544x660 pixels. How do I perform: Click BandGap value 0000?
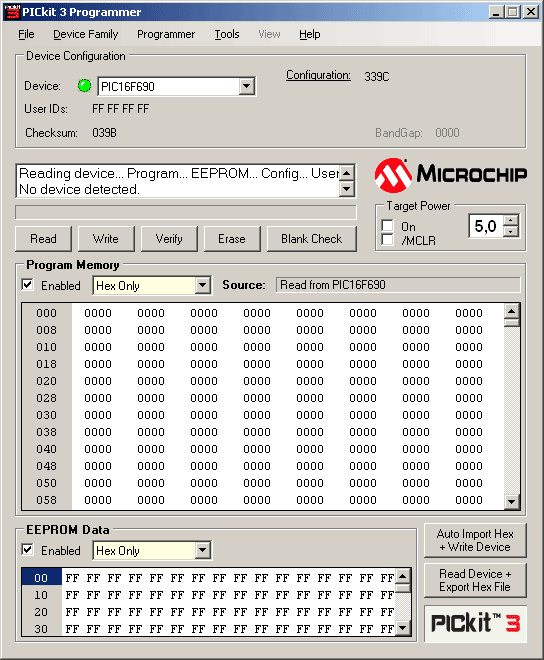447,133
